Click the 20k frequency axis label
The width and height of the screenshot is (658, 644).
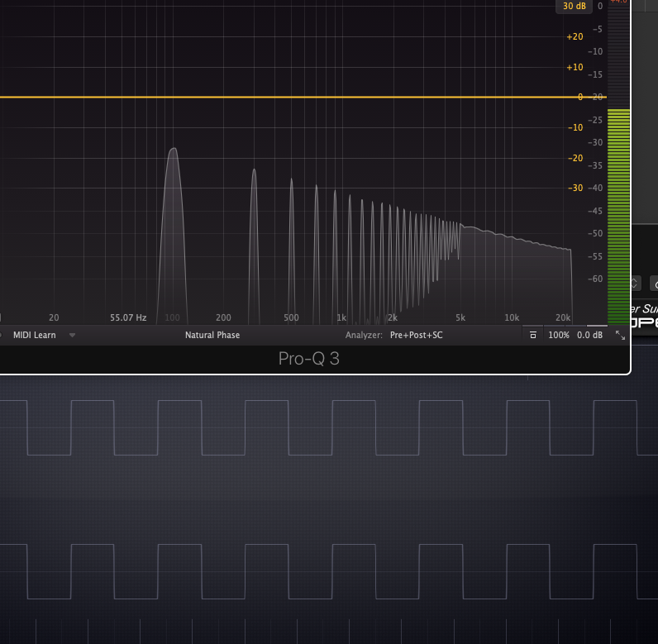pyautogui.click(x=563, y=317)
